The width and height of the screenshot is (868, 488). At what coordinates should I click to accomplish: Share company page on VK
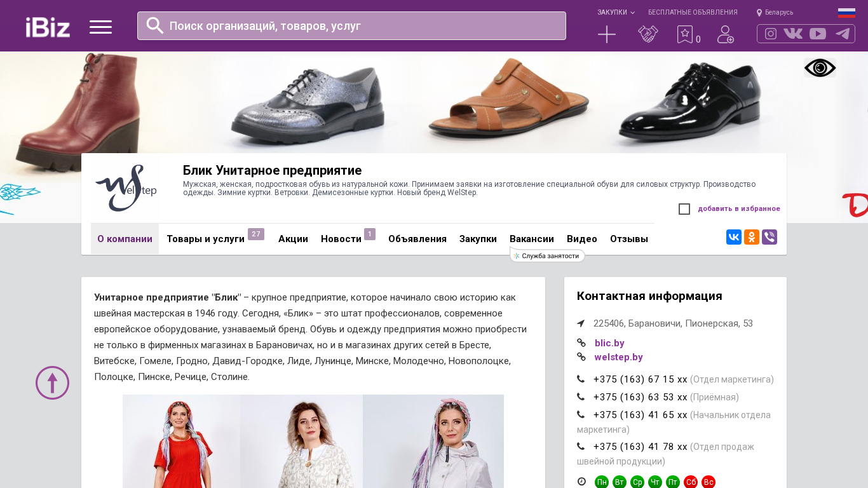coord(734,237)
